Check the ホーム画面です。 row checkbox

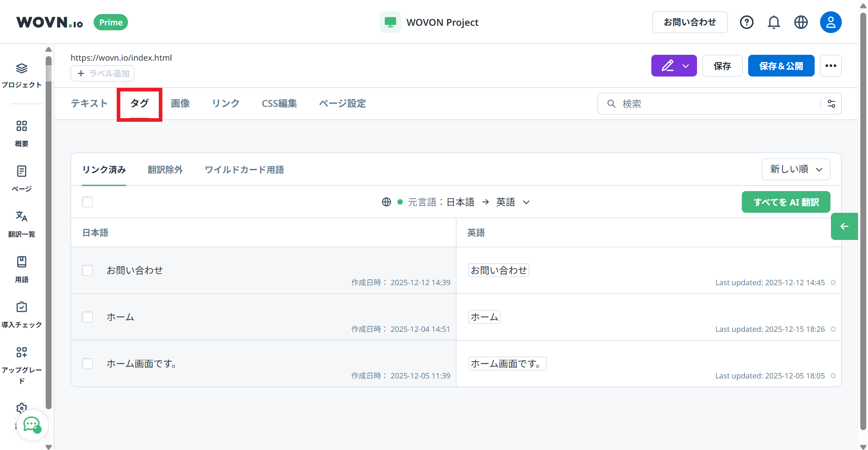87,364
